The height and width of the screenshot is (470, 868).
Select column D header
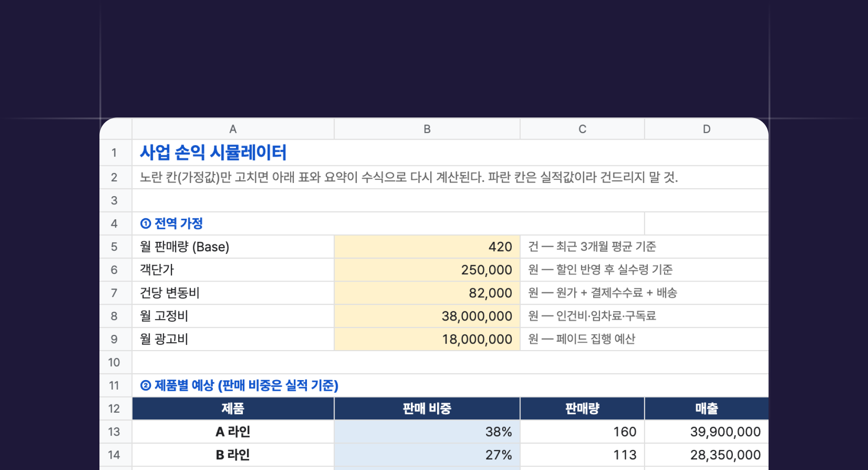[707, 129]
